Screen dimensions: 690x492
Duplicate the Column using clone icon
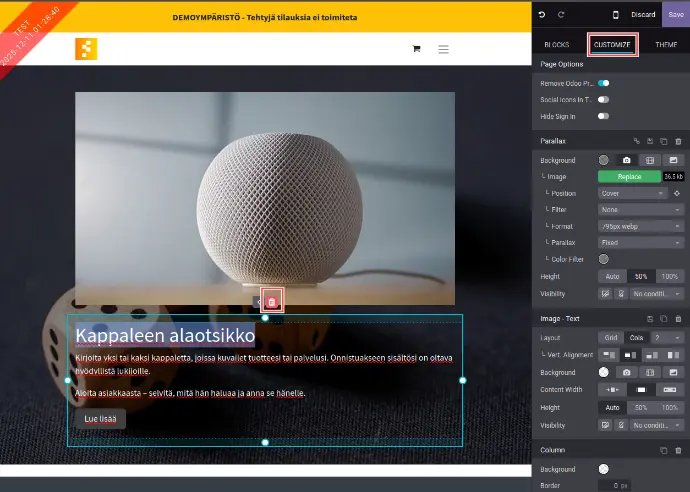[663, 451]
